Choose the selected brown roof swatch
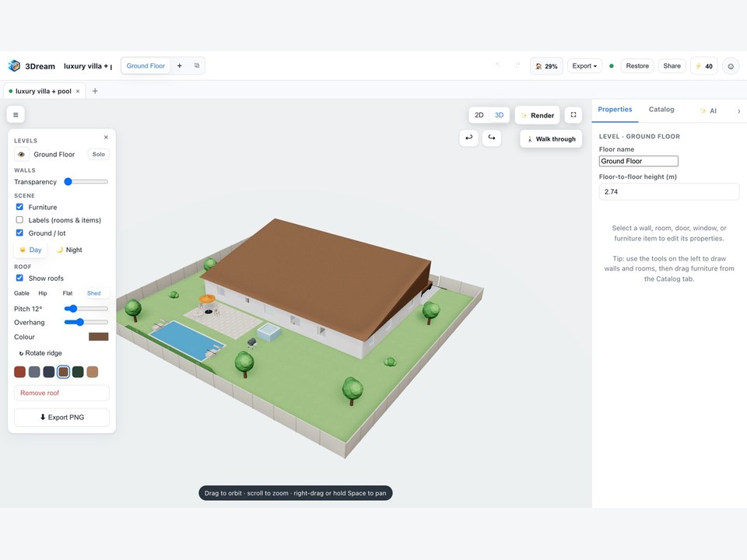 coord(63,372)
